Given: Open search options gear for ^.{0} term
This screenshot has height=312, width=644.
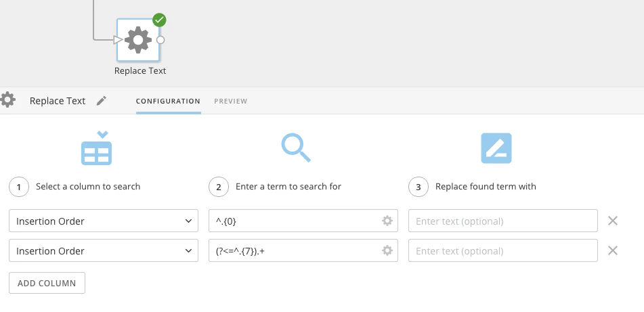Looking at the screenshot, I should [387, 221].
